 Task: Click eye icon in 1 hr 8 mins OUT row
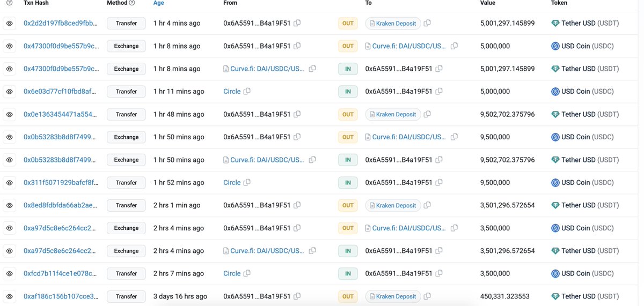pos(10,46)
